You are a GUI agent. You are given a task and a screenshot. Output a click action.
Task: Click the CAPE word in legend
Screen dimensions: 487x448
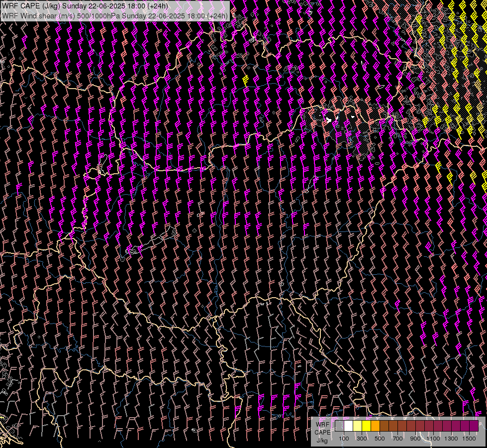pyautogui.click(x=322, y=433)
